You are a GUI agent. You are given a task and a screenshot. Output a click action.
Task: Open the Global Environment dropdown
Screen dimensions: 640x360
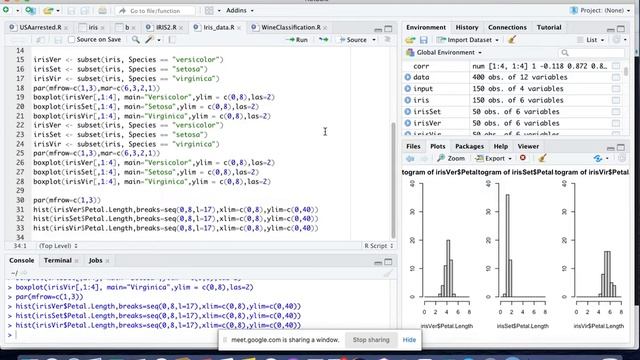click(444, 52)
